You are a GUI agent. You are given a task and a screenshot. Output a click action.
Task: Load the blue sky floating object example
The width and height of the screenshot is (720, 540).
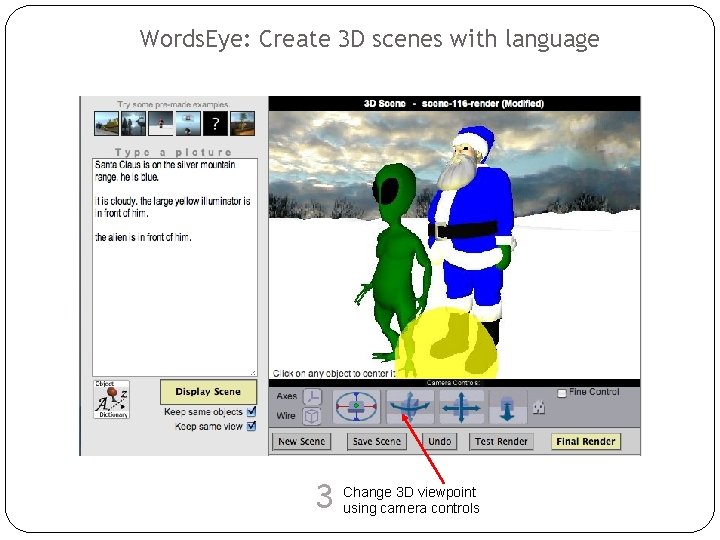[188, 123]
